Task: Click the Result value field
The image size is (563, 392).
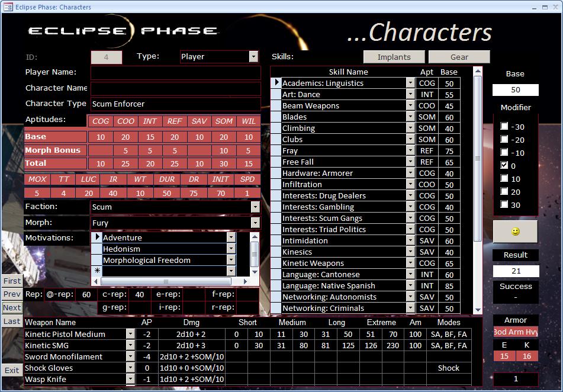Action: coord(516,271)
